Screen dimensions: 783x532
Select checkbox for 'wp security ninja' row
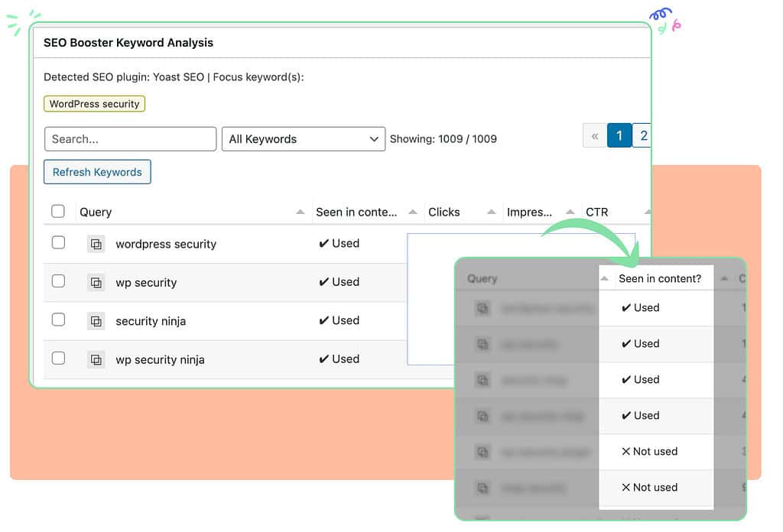[58, 358]
